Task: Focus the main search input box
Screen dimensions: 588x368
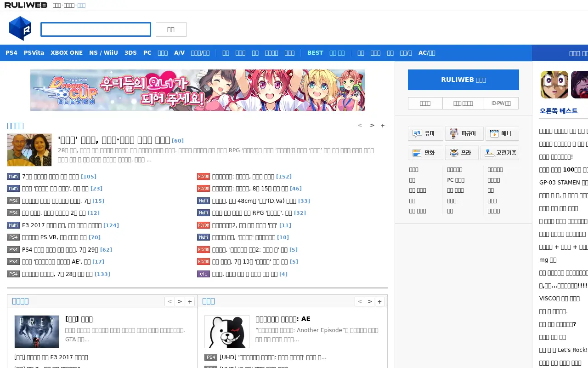Action: (96, 29)
